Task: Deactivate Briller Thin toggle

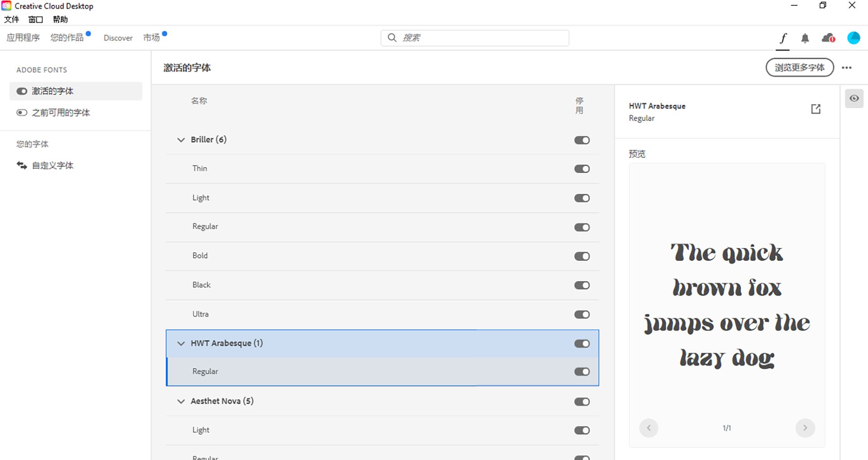Action: [x=582, y=169]
